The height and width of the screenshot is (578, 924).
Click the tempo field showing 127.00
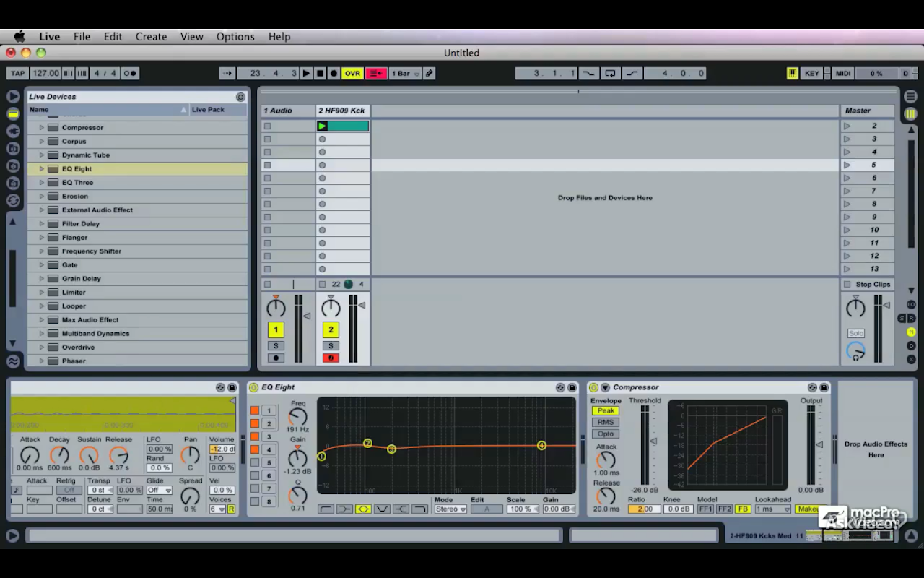tap(45, 73)
